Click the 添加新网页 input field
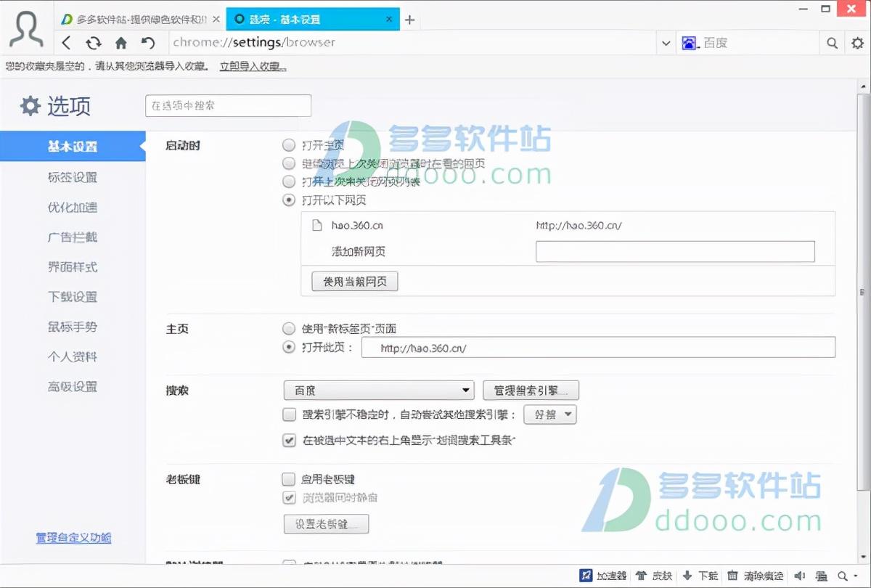The height and width of the screenshot is (588, 871). (x=674, y=251)
